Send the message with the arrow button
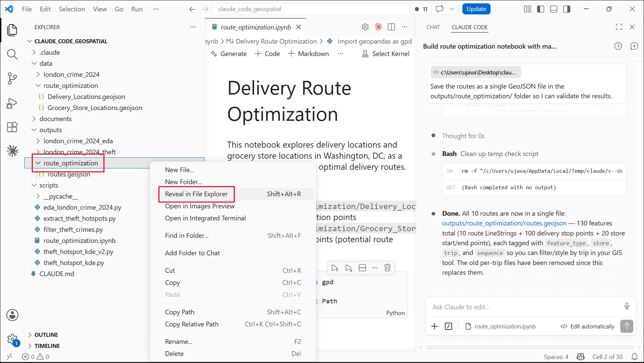This screenshot has width=644, height=363. 627,326
